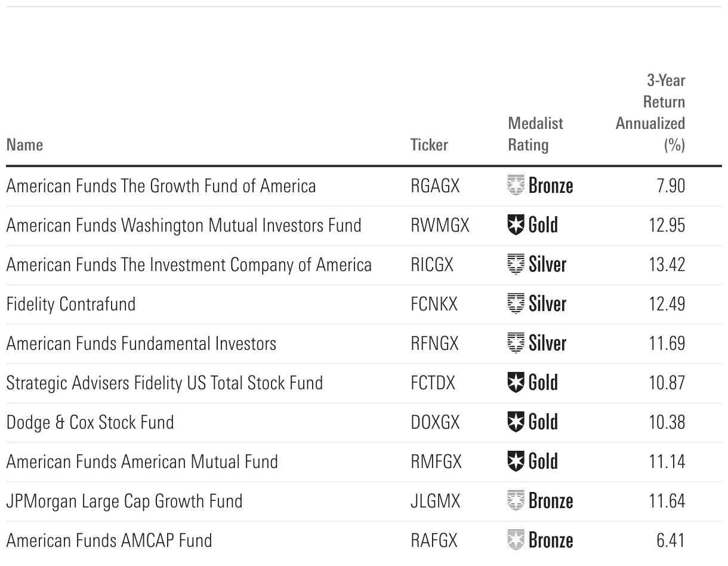Open the Fidelity Contrafund fund link
Screen dimensions: 728x566
pos(71,304)
